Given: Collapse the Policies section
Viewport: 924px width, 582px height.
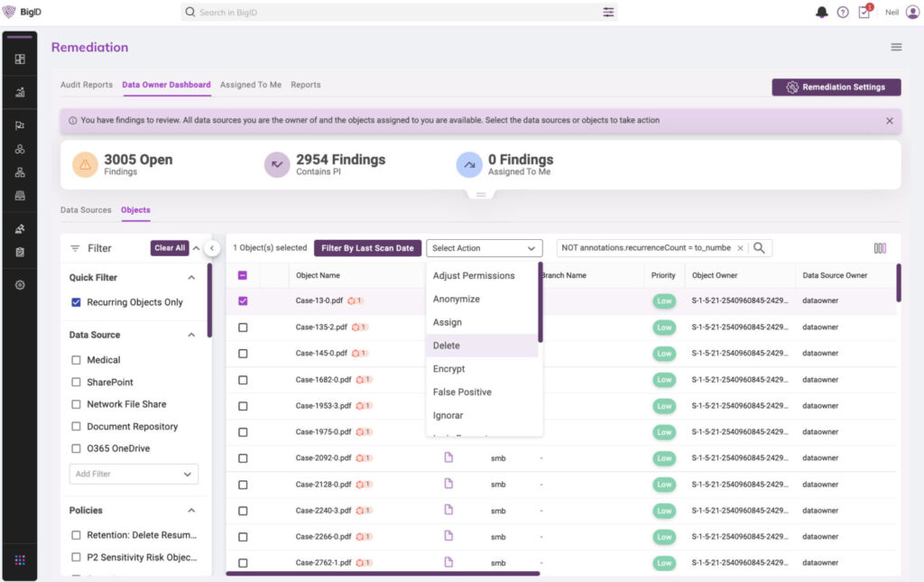Looking at the screenshot, I should (x=191, y=510).
